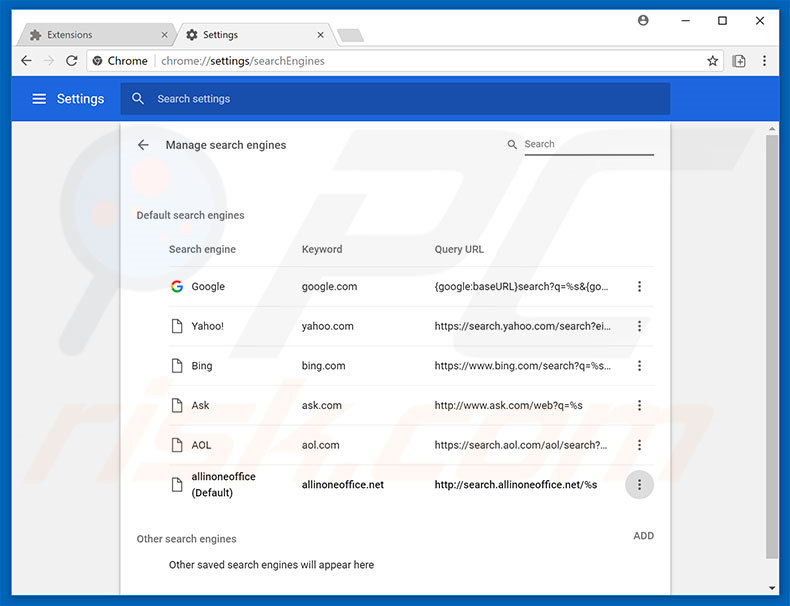790x606 pixels.
Task: Click the Bing page icon
Action: 177,366
